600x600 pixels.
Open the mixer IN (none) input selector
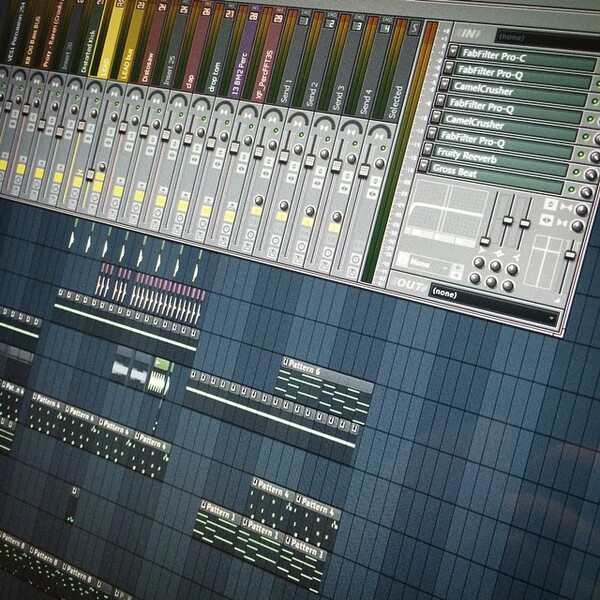tap(547, 39)
